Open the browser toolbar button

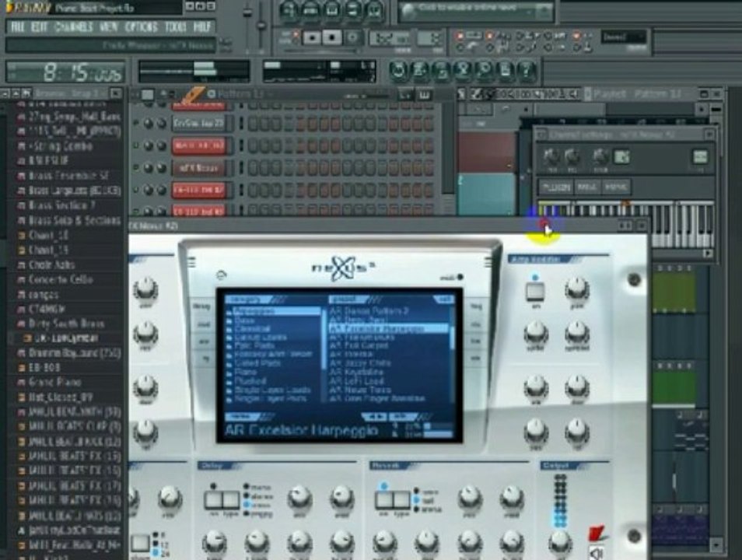353,9
